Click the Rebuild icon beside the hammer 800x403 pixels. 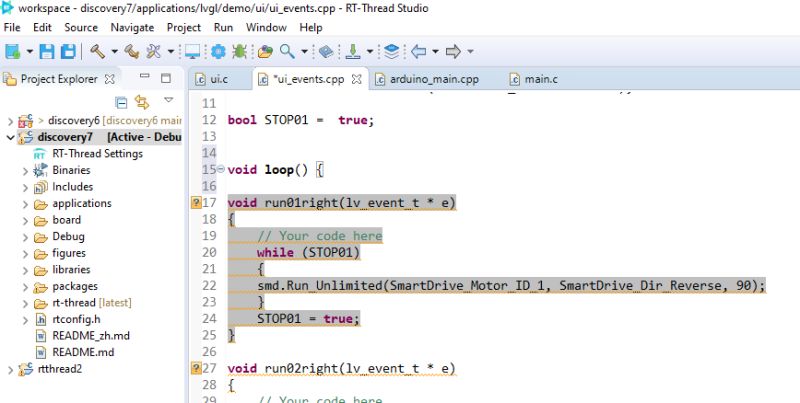(x=132, y=51)
